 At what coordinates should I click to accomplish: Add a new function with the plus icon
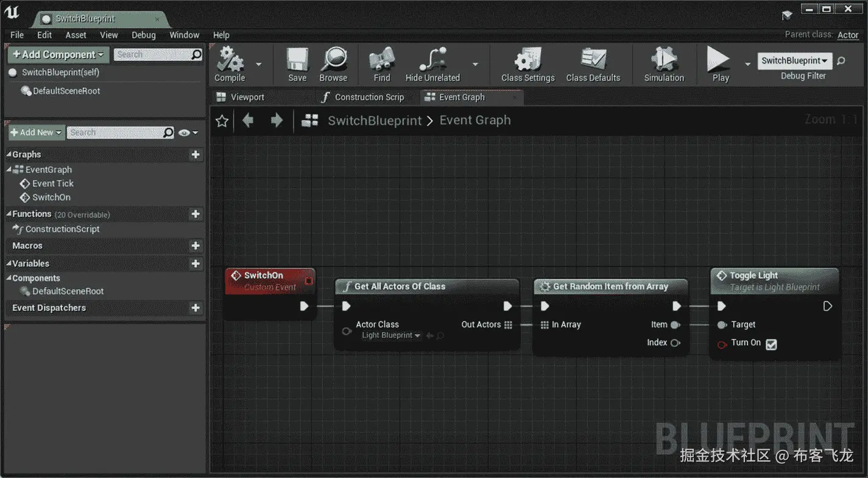click(x=196, y=214)
